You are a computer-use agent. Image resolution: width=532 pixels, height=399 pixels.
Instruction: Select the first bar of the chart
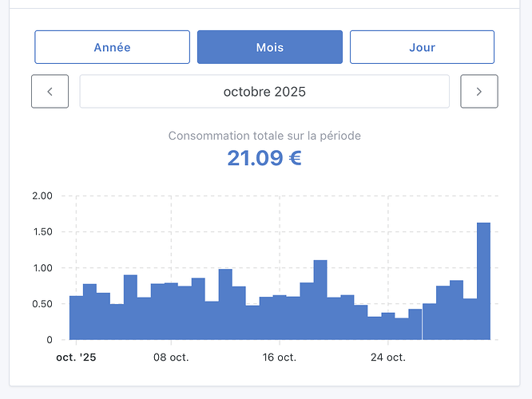(76, 318)
